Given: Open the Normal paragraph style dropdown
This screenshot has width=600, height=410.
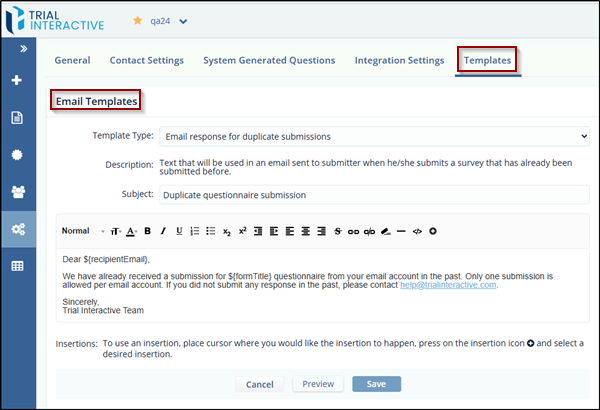Looking at the screenshot, I should coord(80,231).
